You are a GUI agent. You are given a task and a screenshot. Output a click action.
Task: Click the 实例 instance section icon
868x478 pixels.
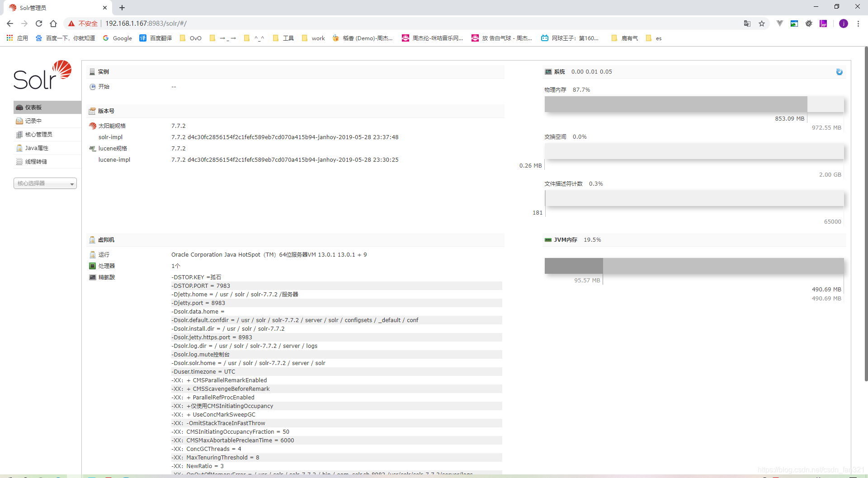92,72
